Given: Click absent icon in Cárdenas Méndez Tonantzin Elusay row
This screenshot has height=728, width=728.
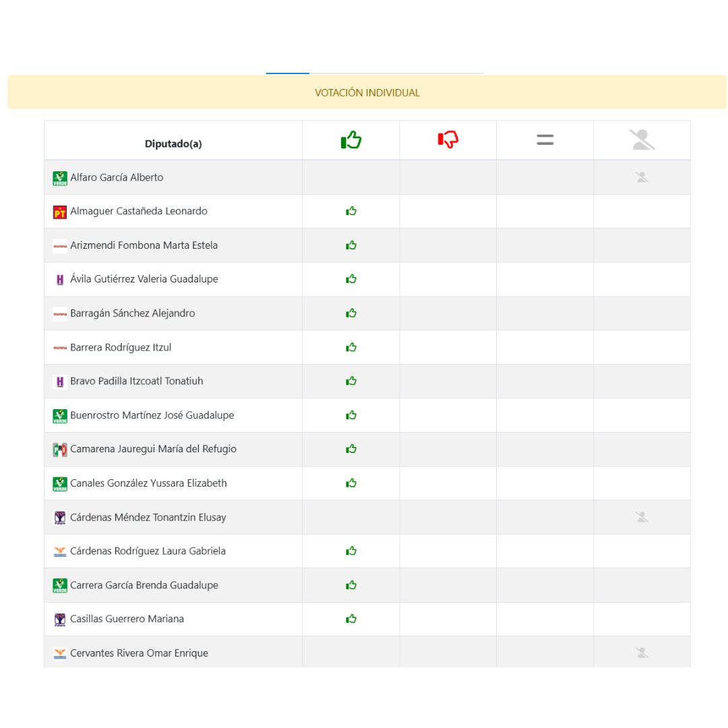Looking at the screenshot, I should point(642,517).
